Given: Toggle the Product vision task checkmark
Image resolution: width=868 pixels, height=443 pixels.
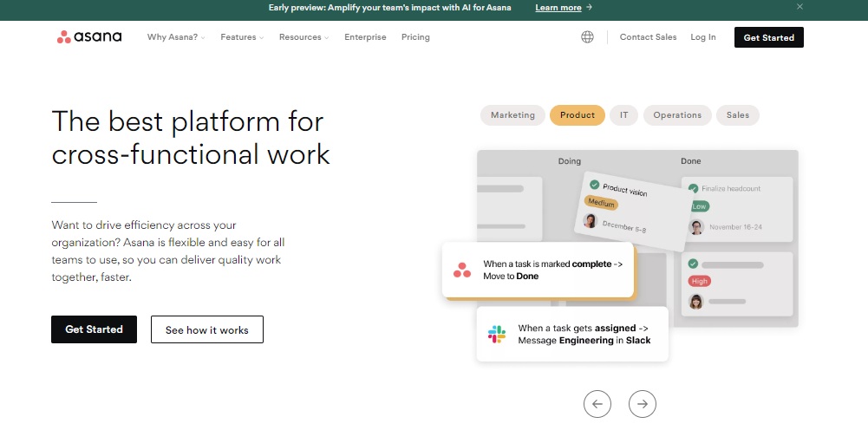Looking at the screenshot, I should point(594,185).
